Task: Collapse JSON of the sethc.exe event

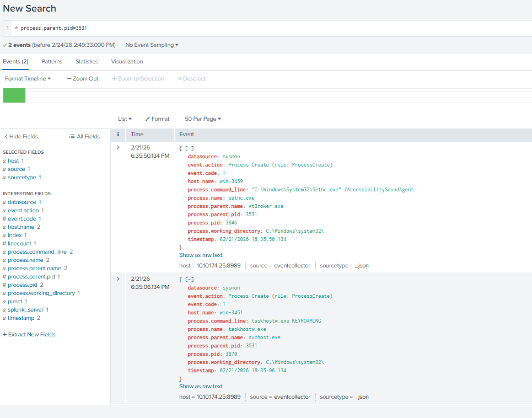Action: tap(189, 148)
